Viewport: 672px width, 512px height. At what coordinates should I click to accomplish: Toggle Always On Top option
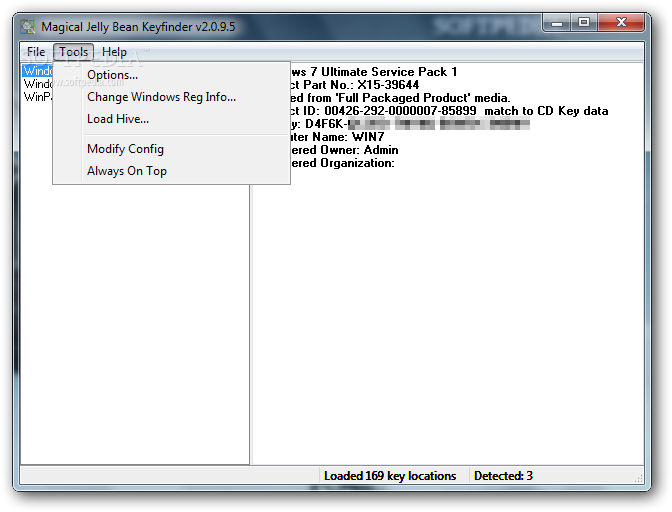pyautogui.click(x=127, y=171)
